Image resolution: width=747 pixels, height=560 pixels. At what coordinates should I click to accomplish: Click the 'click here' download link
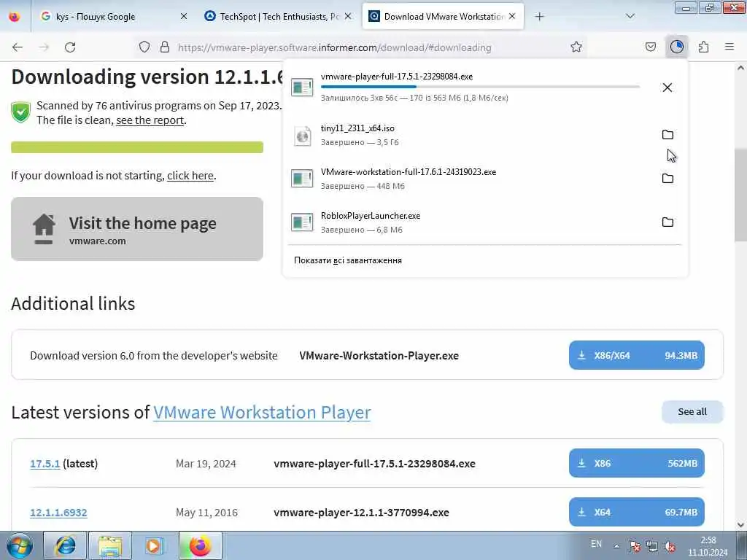190,176
